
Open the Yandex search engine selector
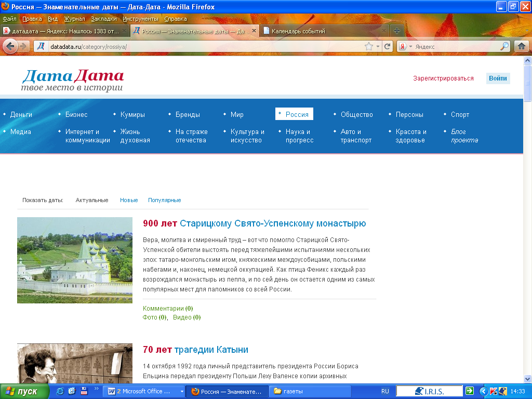[x=405, y=46]
